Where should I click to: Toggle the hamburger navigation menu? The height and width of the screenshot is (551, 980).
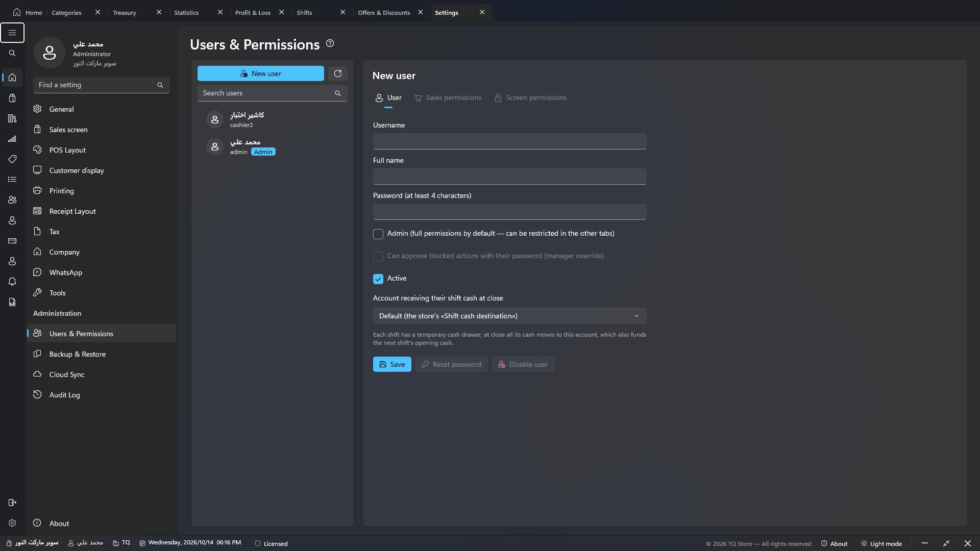coord(12,33)
